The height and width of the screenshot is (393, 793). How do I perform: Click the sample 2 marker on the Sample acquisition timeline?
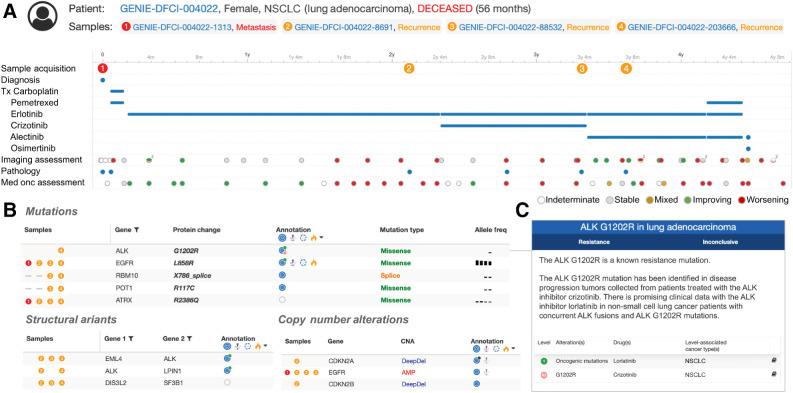[x=409, y=68]
